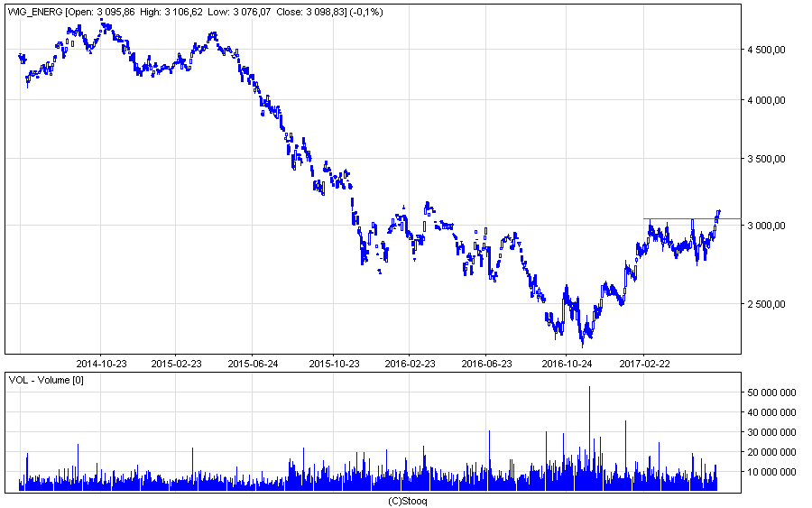Click the (C)Stooq copyright text
812x508 pixels.
pyautogui.click(x=408, y=501)
